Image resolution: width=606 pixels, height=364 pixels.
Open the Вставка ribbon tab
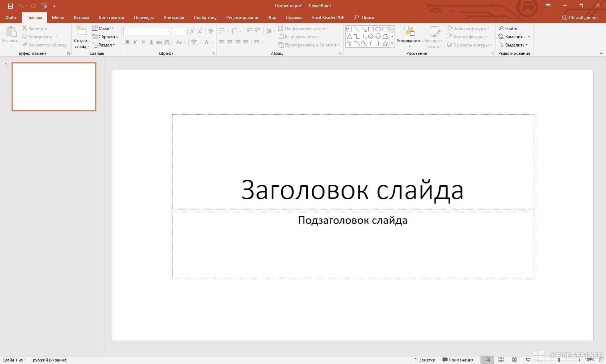[x=81, y=17]
